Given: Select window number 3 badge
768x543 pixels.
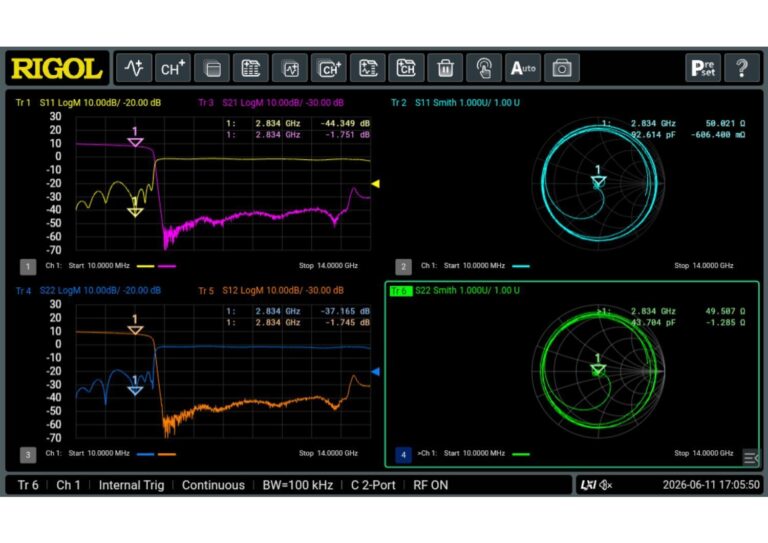Looking at the screenshot, I should [x=28, y=454].
